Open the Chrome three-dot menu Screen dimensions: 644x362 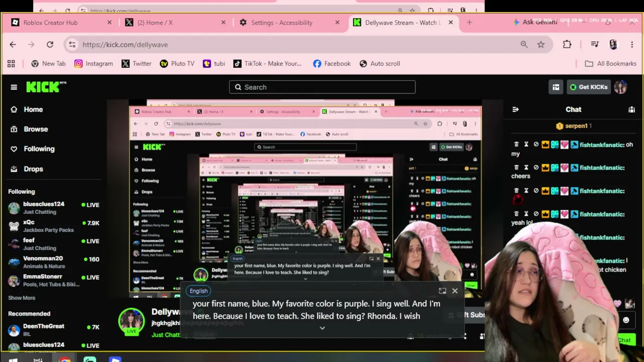pyautogui.click(x=632, y=44)
